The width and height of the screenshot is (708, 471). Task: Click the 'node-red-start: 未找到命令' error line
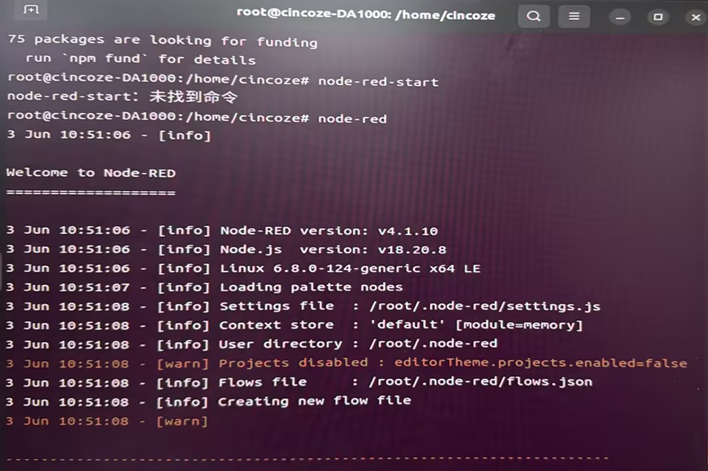tap(122, 96)
